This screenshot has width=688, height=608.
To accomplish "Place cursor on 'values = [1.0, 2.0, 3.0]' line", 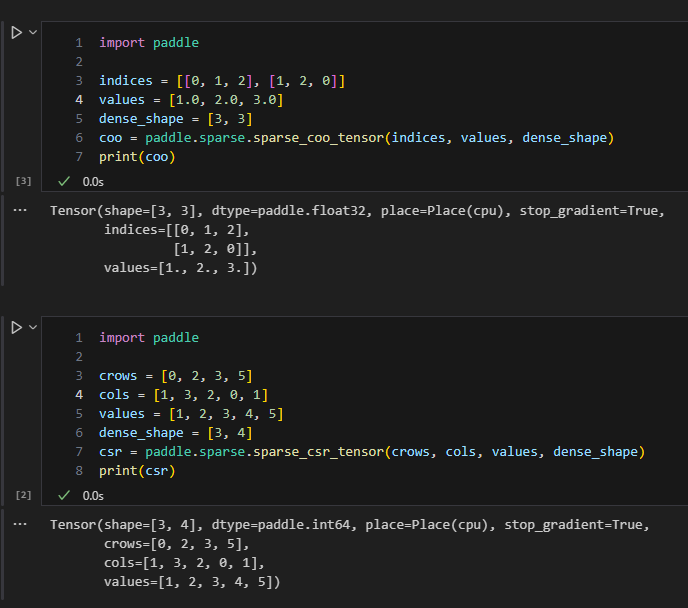I will pyautogui.click(x=191, y=100).
